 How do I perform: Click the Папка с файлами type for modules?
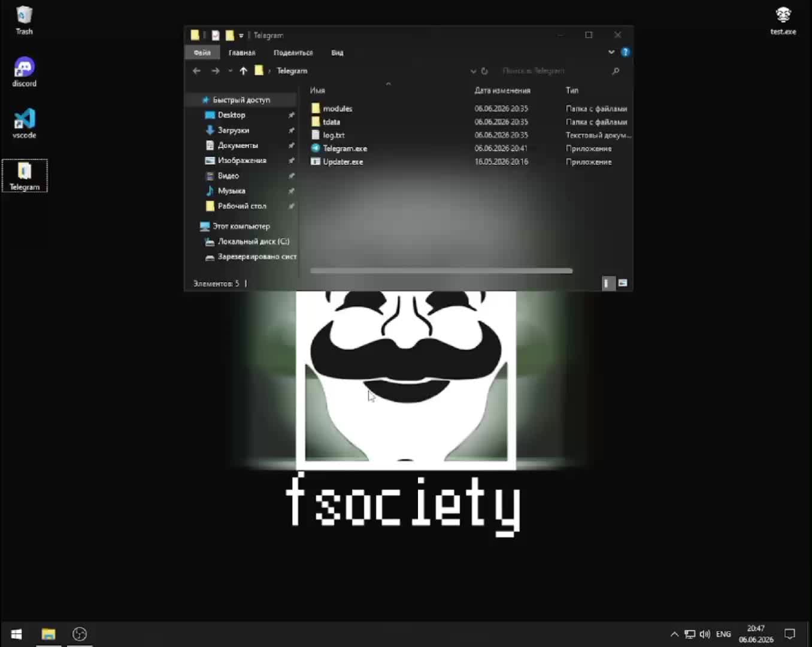pyautogui.click(x=596, y=109)
